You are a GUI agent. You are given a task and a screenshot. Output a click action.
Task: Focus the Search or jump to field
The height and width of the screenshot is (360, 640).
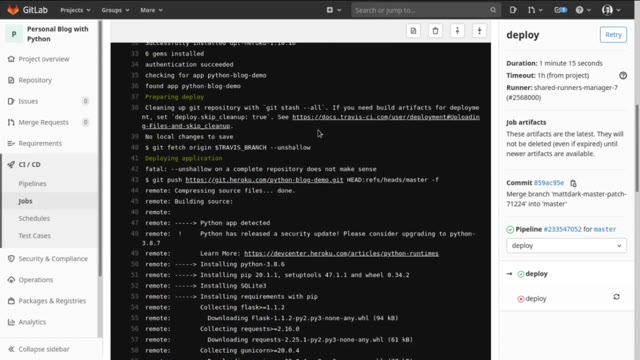[426, 10]
